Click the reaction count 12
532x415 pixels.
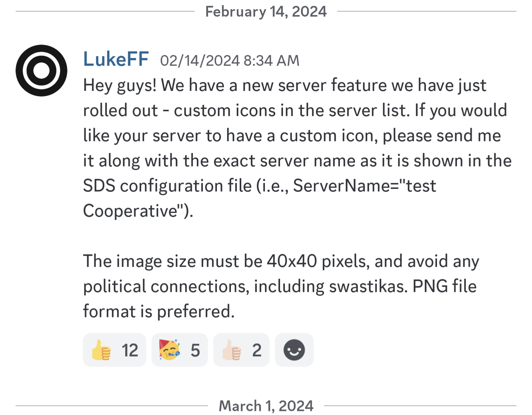tap(130, 350)
